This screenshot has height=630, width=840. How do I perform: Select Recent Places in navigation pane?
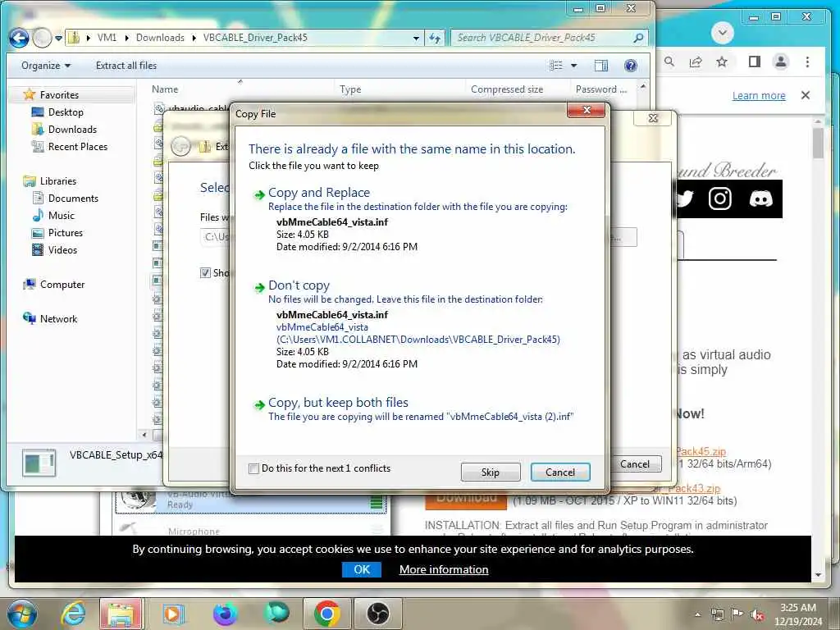point(78,146)
